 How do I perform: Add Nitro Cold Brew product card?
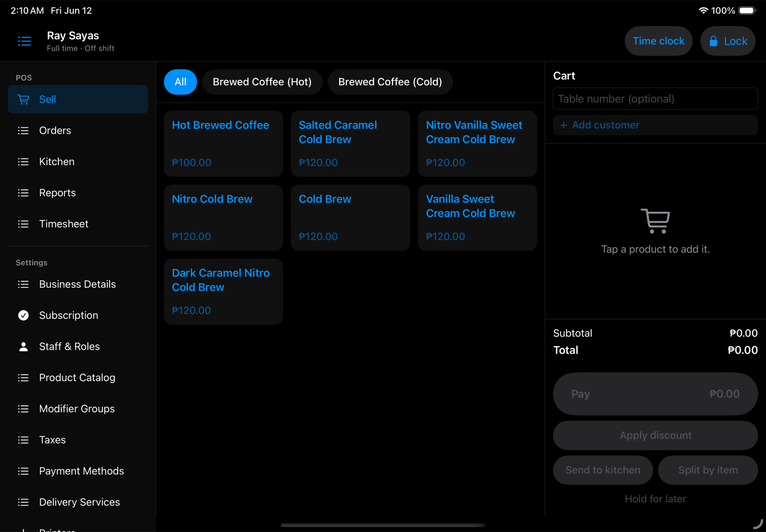224,218
